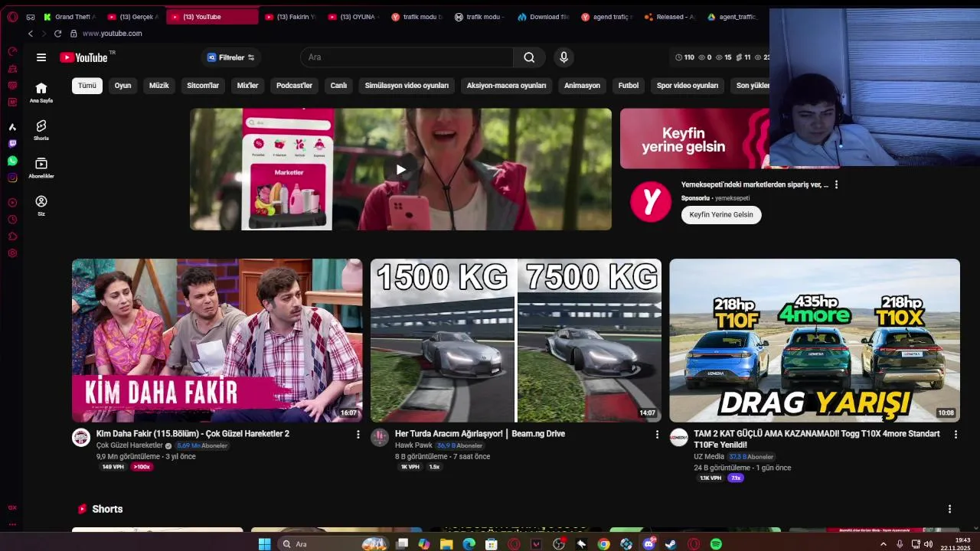Open WhatsApp in the Opera sidebar
Viewport: 980px width, 551px height.
pyautogui.click(x=12, y=161)
